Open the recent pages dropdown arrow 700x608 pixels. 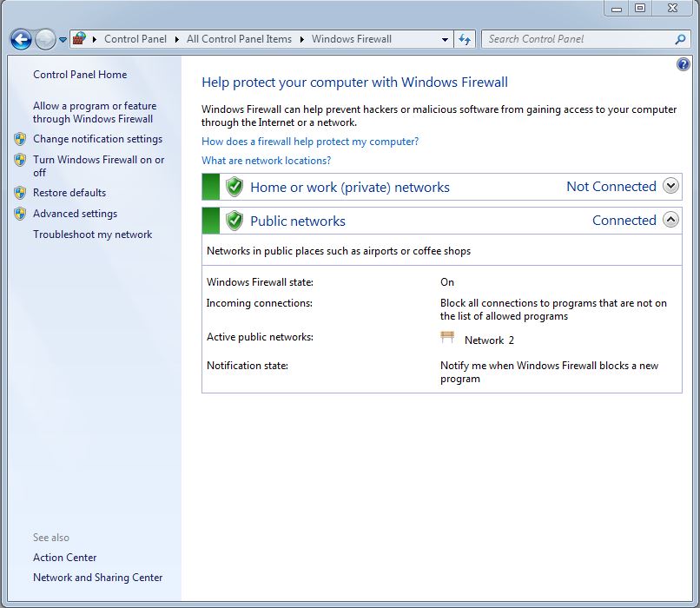63,40
